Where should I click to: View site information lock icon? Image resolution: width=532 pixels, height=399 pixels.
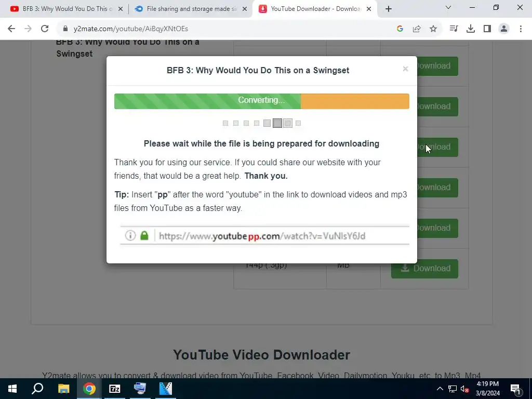click(x=65, y=29)
